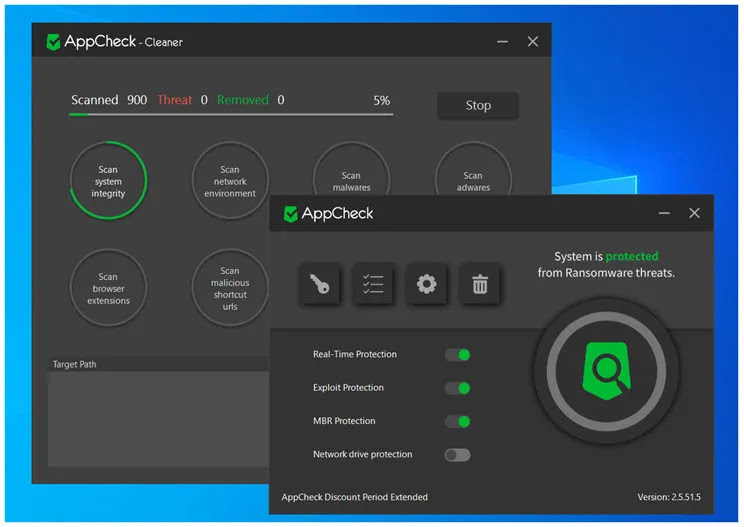Minimize the AppCheck Cleaner window
Screen dimensions: 744x527
pyautogui.click(x=502, y=42)
